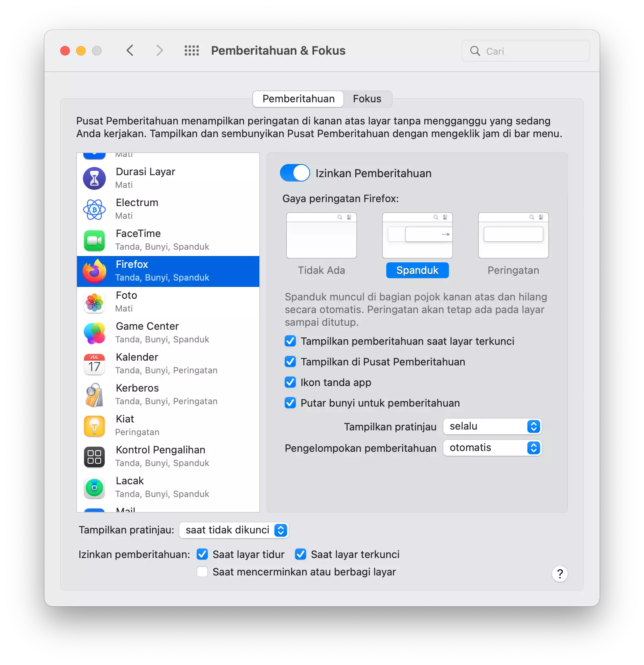Switch to the Fokus tab
Viewport: 644px width, 665px height.
point(367,99)
